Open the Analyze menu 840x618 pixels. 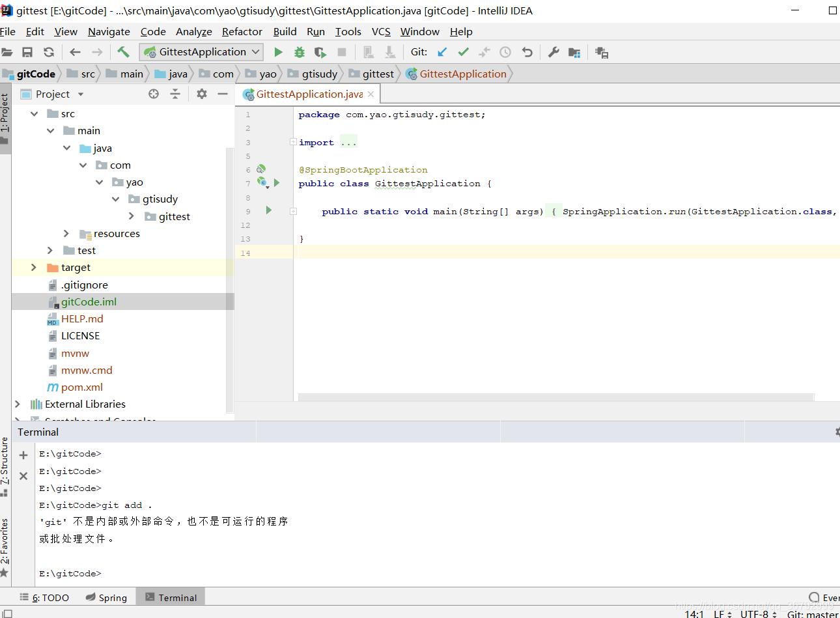(193, 31)
